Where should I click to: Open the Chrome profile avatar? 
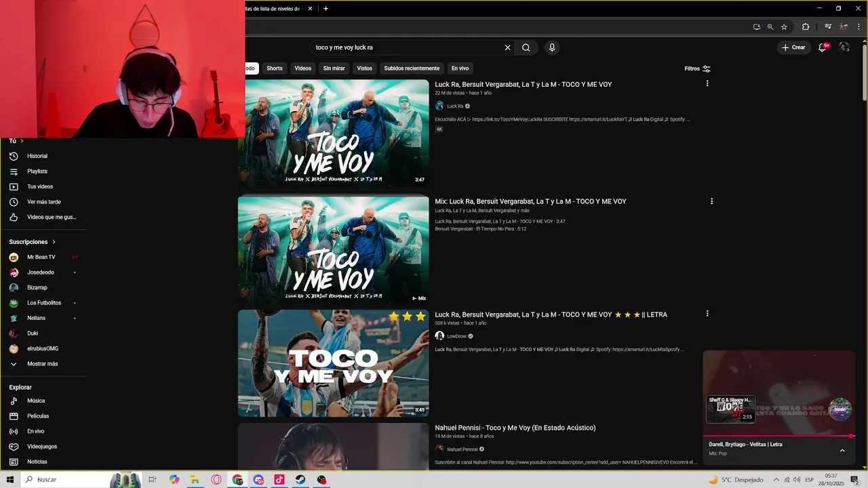(x=844, y=27)
